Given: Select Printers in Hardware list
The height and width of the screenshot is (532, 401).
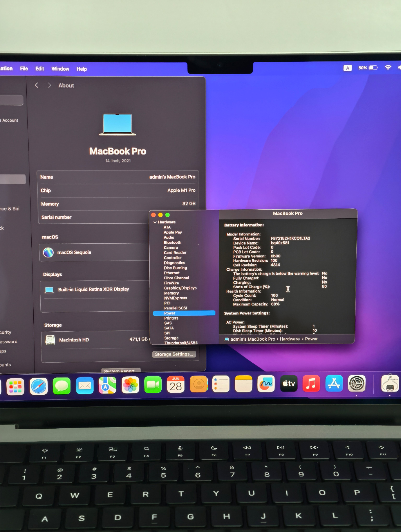Looking at the screenshot, I should (171, 318).
